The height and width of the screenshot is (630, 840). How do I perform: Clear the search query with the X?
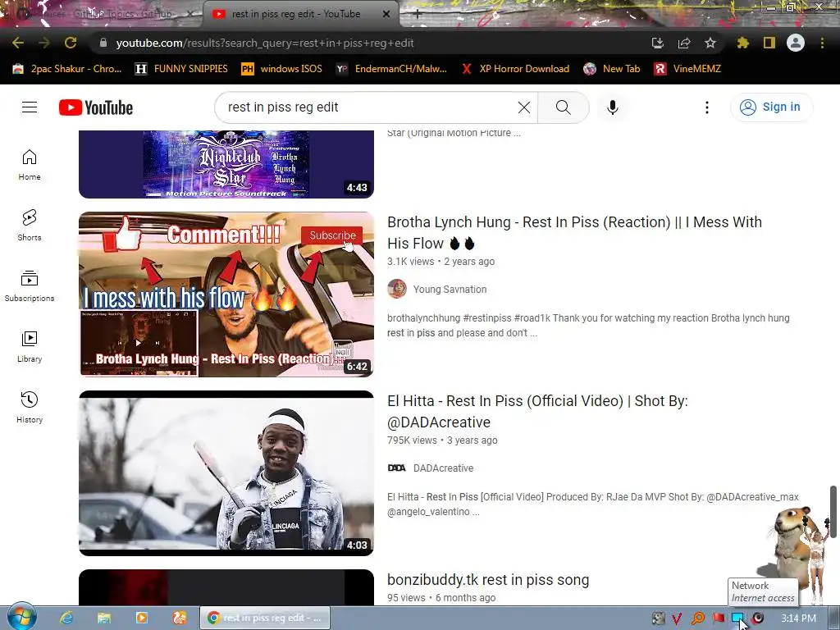click(524, 107)
